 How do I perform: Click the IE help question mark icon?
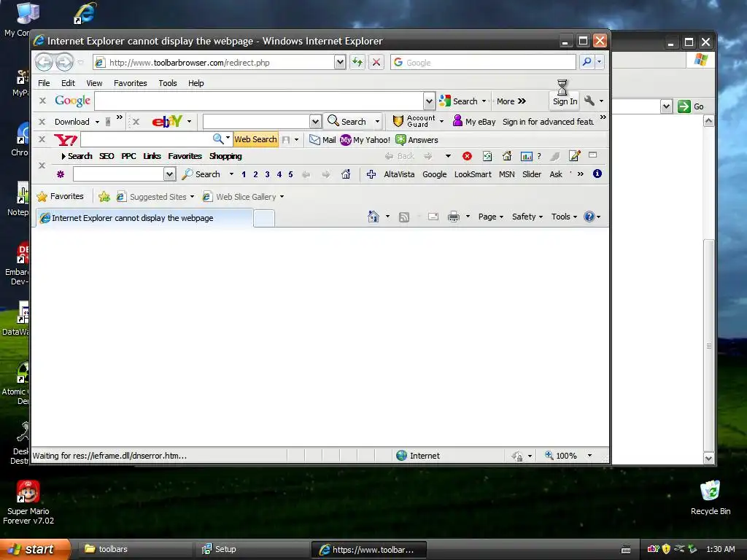click(x=589, y=217)
